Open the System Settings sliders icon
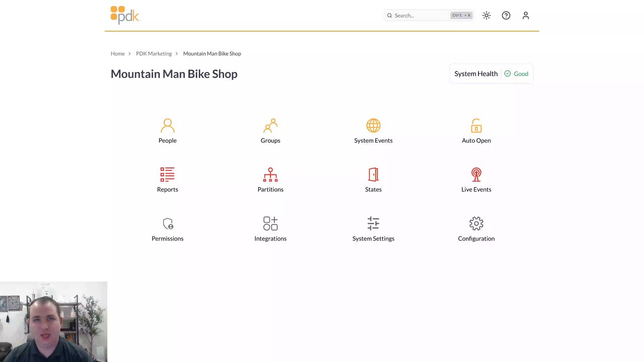644x362 pixels. [x=373, y=223]
